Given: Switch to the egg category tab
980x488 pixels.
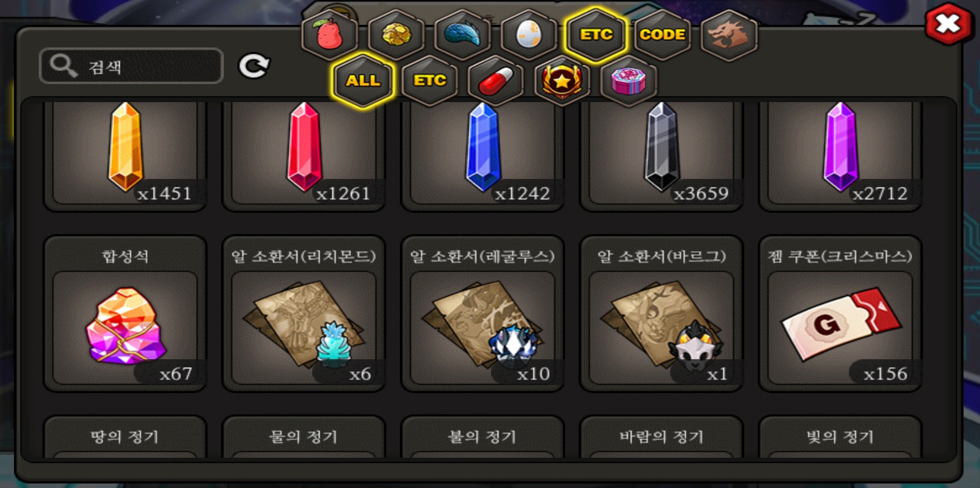Looking at the screenshot, I should tap(529, 35).
